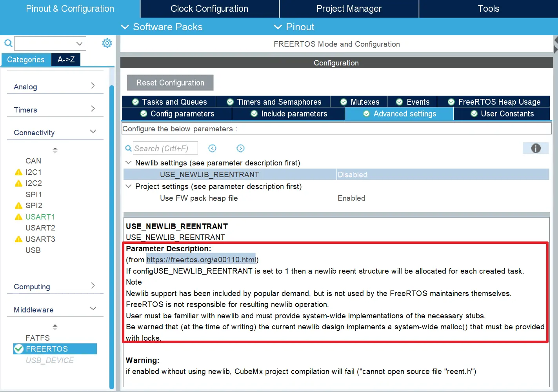Select the SPI1 peripheral
This screenshot has height=392, width=558.
pos(34,194)
